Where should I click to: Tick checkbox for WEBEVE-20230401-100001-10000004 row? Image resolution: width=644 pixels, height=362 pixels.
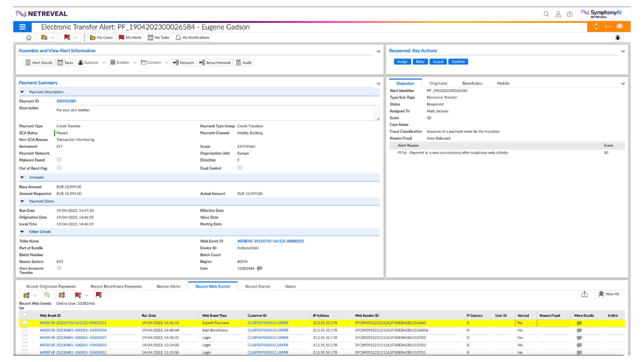tap(25, 330)
